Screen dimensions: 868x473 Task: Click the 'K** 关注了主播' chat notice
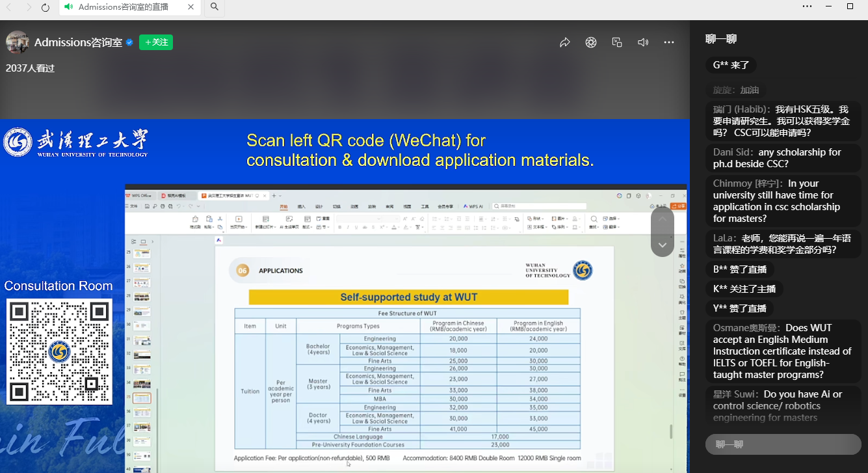pos(744,289)
